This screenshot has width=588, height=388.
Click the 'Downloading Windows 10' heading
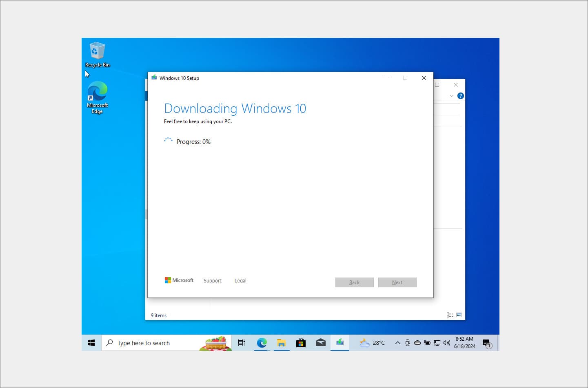(x=235, y=108)
